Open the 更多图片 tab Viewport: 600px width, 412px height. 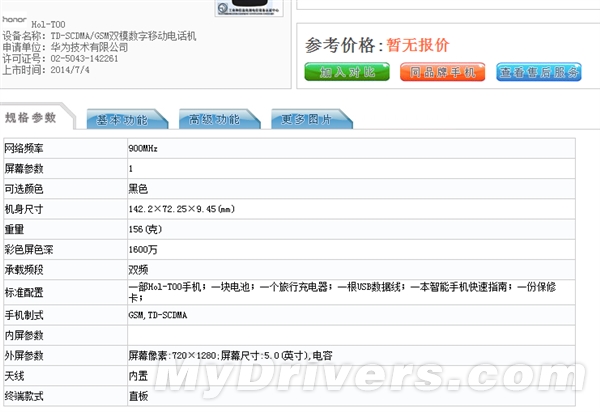click(311, 119)
